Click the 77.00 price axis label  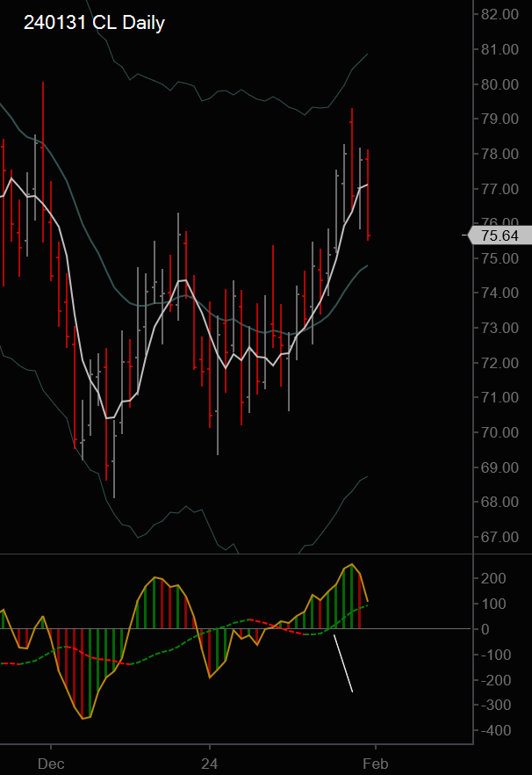click(x=500, y=189)
